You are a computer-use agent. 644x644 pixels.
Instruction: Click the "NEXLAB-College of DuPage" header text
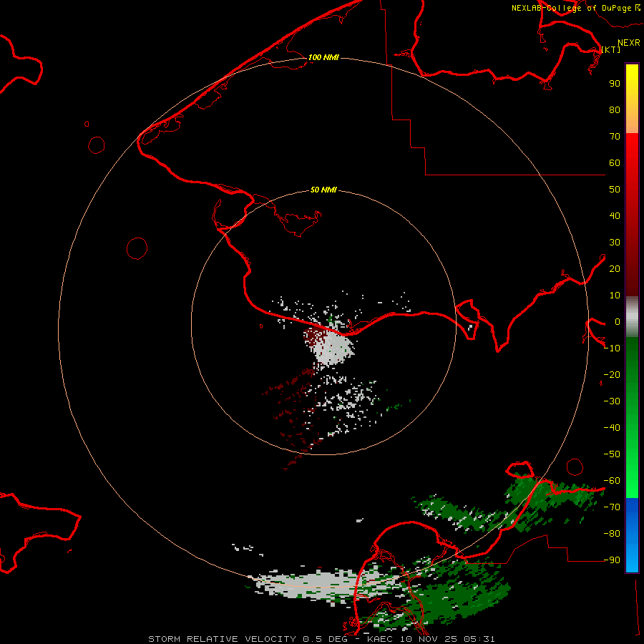pyautogui.click(x=571, y=8)
